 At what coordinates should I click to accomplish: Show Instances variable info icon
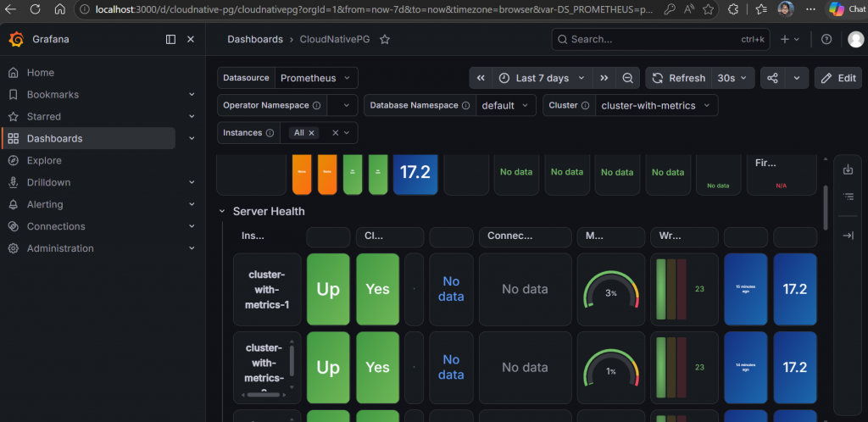[270, 133]
